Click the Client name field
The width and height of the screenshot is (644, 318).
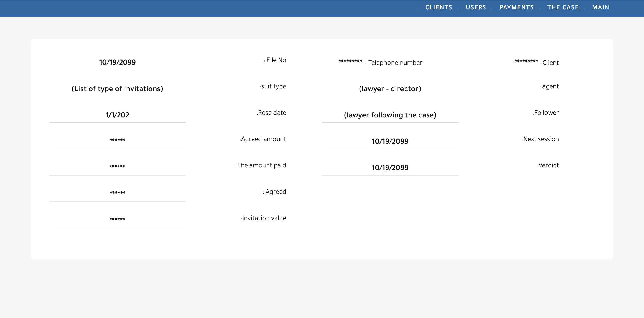point(526,62)
